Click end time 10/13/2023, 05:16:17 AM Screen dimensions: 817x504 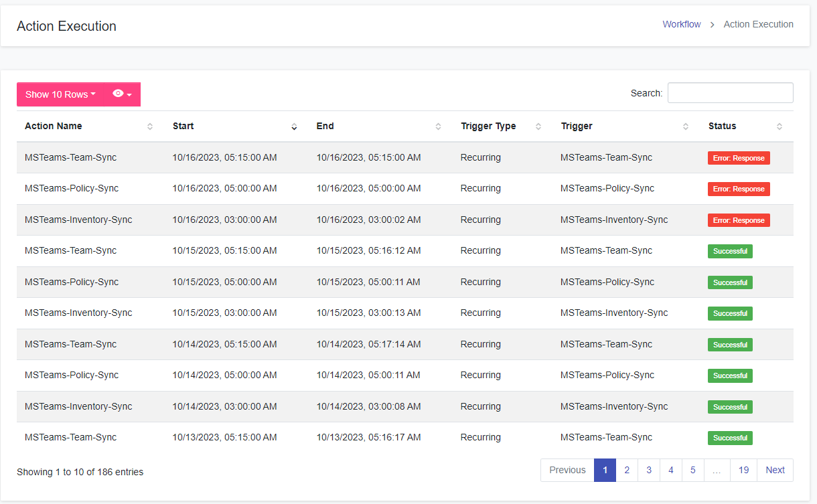click(x=368, y=437)
